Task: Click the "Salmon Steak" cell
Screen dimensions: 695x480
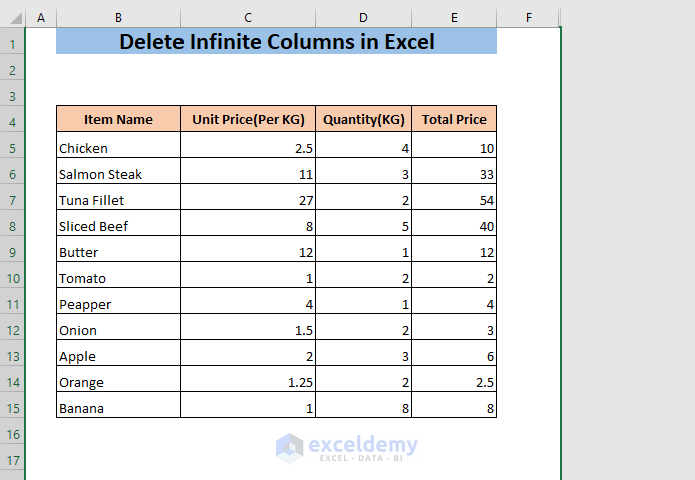Action: point(118,174)
